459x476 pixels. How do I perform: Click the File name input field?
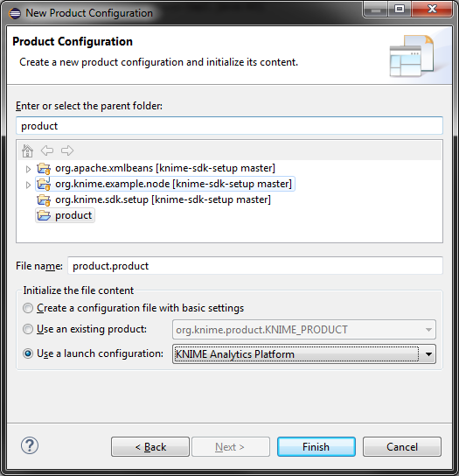pyautogui.click(x=254, y=266)
